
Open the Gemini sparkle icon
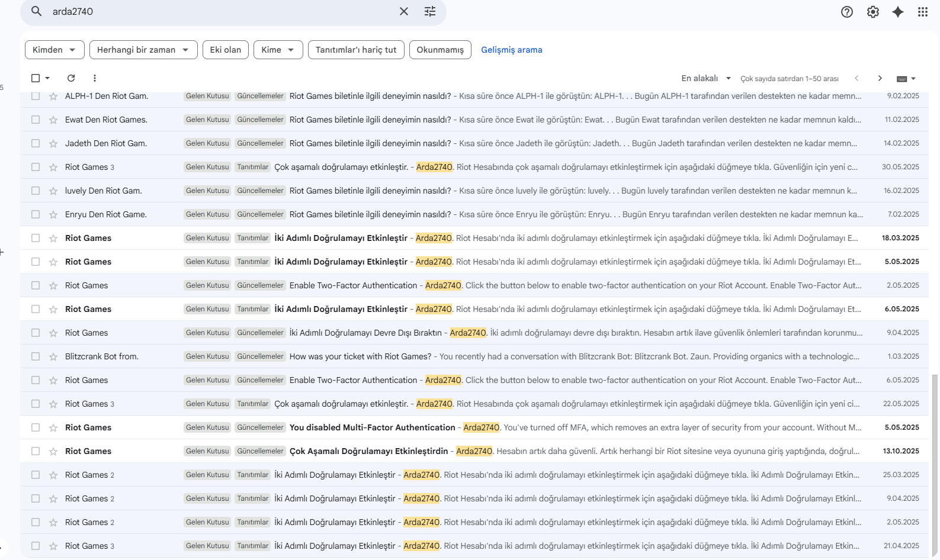pyautogui.click(x=898, y=12)
